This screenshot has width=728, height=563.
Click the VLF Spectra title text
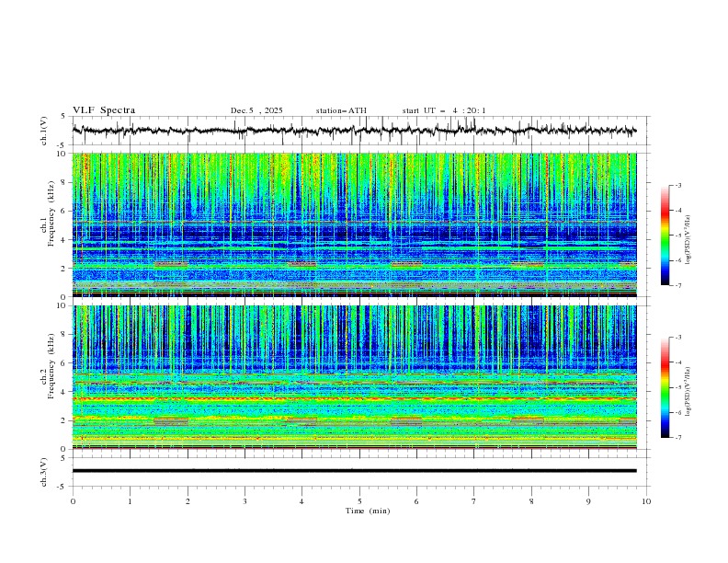coord(104,110)
